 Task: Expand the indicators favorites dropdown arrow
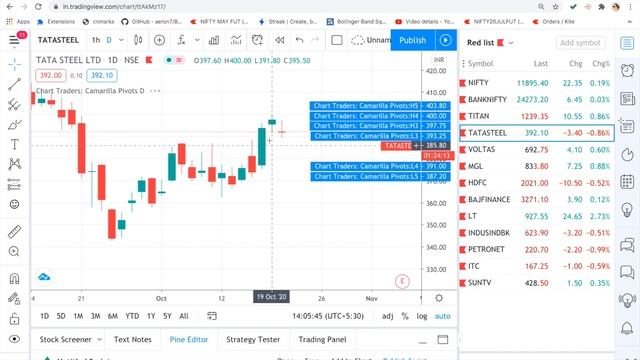coord(197,40)
